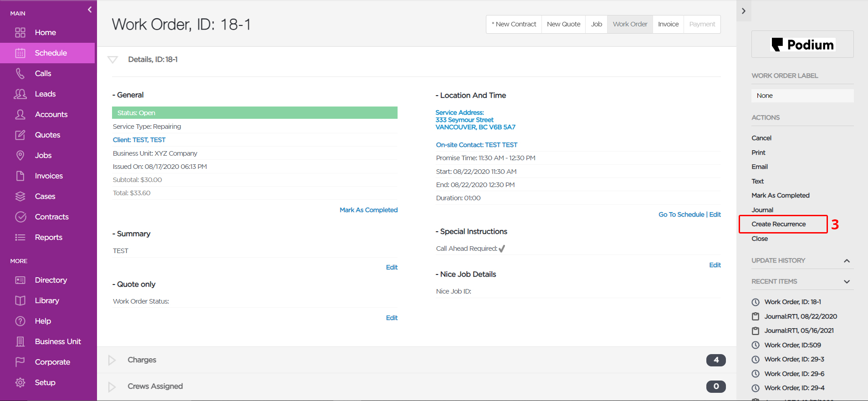Image resolution: width=868 pixels, height=401 pixels.
Task: Click the Charges count badge 4
Action: click(716, 360)
